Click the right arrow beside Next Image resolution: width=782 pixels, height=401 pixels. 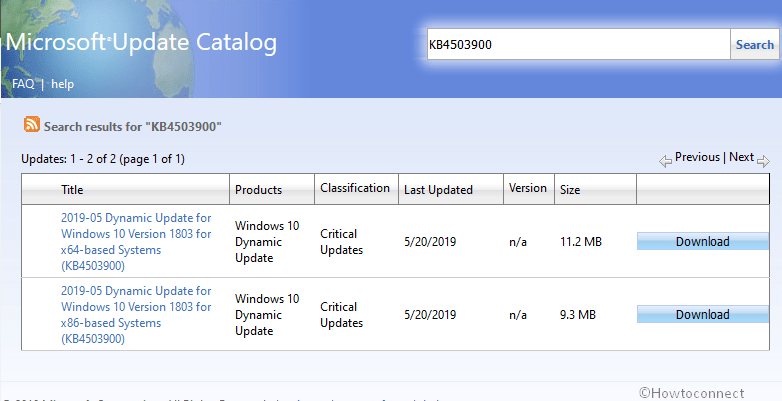pos(763,160)
